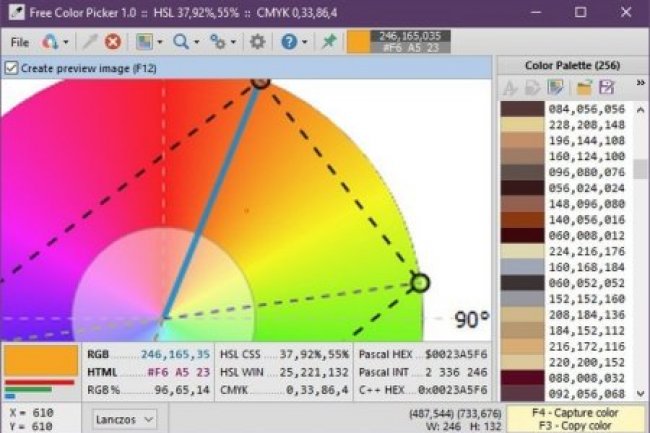650x433 pixels.
Task: Open the settings gear icon
Action: point(257,42)
